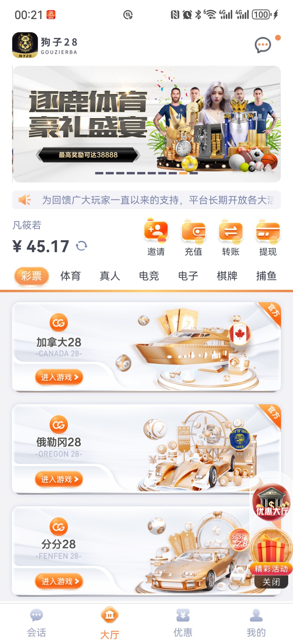Enter the 俄勒冈28 game
Image resolution: width=293 pixels, height=644 pixels.
[59, 479]
